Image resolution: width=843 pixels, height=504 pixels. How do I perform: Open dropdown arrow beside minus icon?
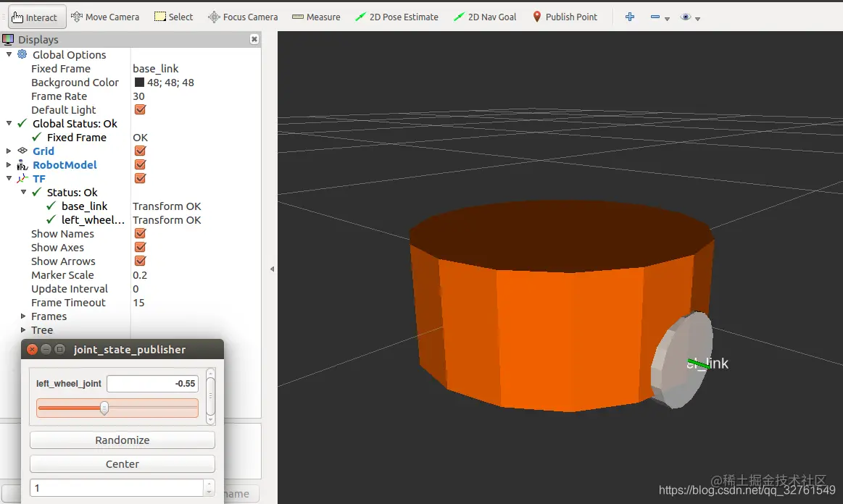tap(667, 19)
